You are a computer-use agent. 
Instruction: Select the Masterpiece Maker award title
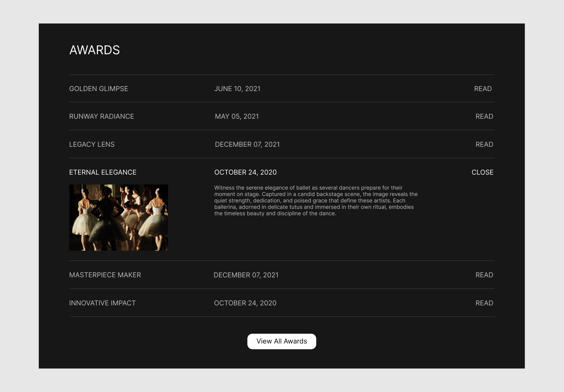coord(105,275)
